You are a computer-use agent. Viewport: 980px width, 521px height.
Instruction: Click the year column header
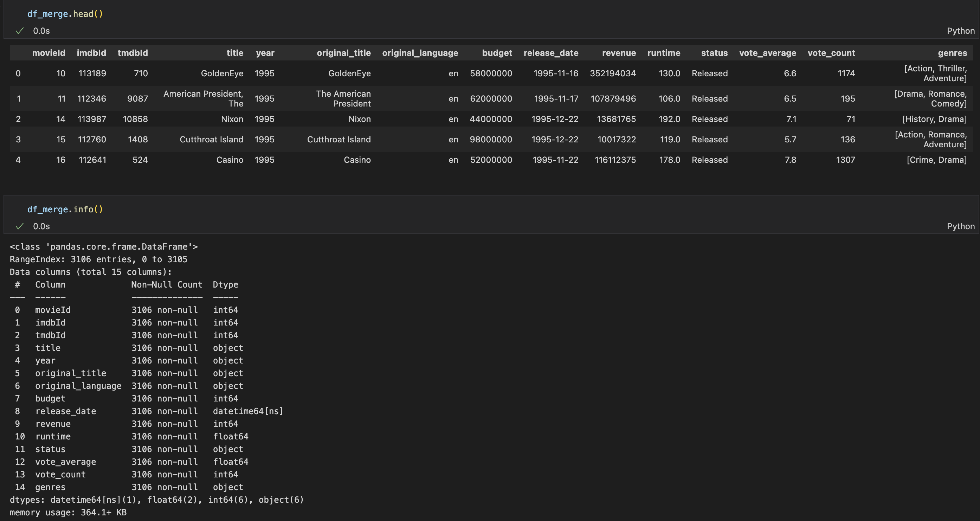coord(265,53)
